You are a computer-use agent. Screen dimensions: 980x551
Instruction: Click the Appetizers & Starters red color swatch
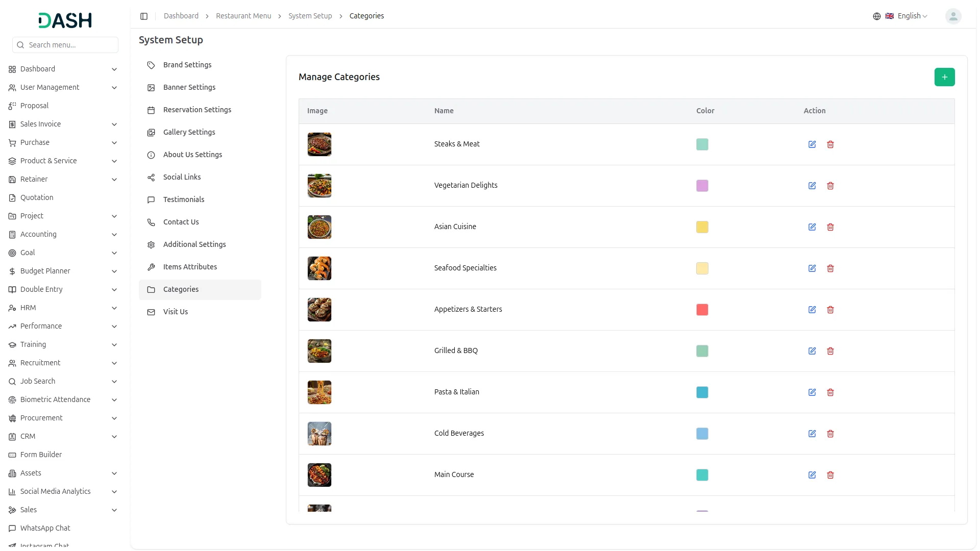(702, 310)
